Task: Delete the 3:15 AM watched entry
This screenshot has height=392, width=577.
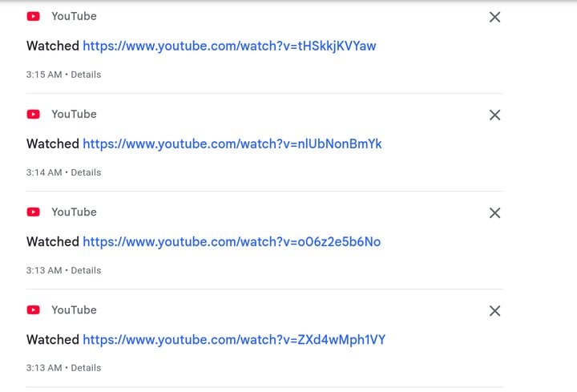Action: [494, 17]
